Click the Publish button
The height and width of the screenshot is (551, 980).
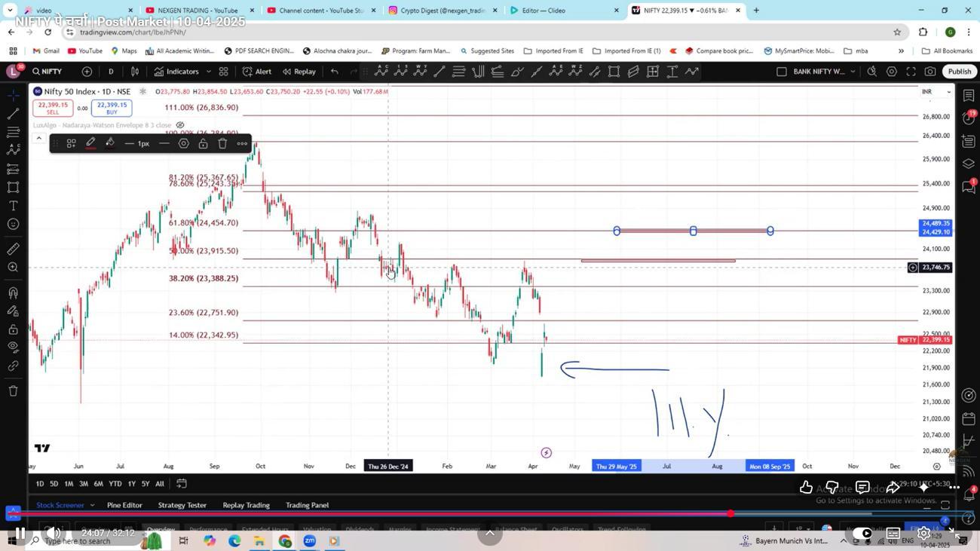(960, 72)
